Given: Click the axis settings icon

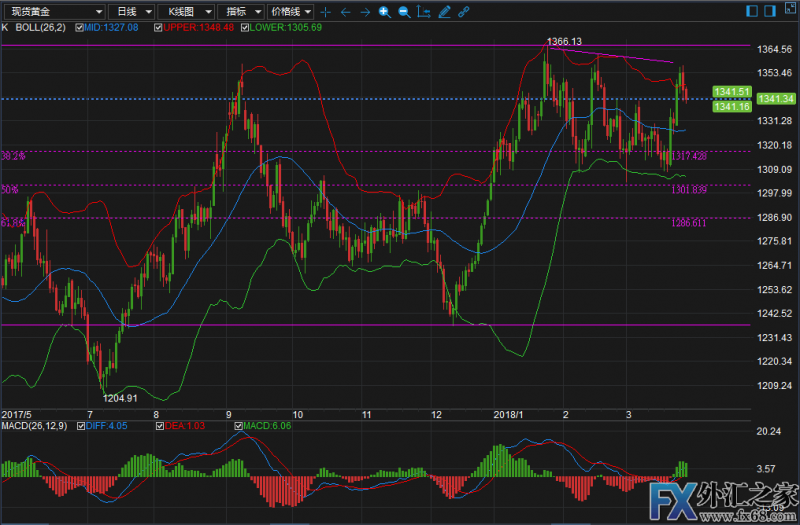Looking at the screenshot, I should tap(425, 12).
